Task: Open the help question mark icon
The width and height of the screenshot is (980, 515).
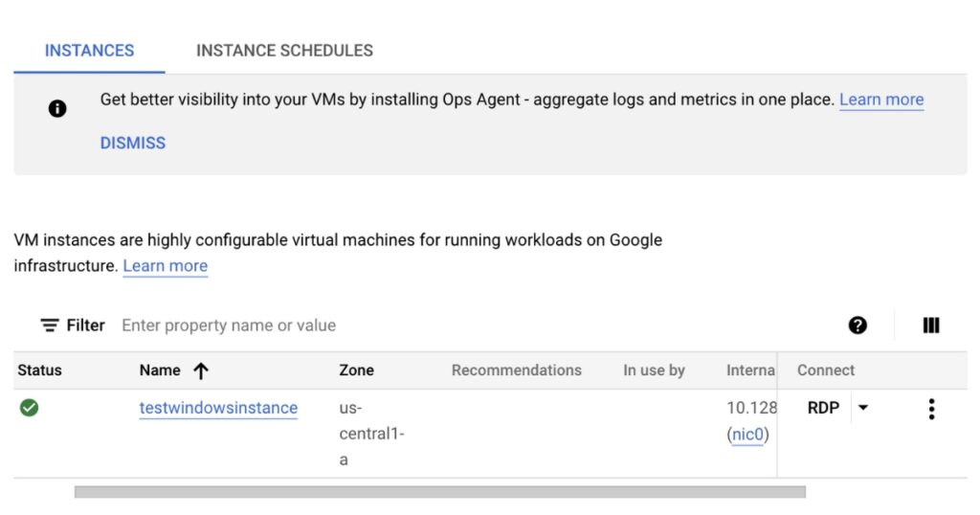Action: coord(857,325)
